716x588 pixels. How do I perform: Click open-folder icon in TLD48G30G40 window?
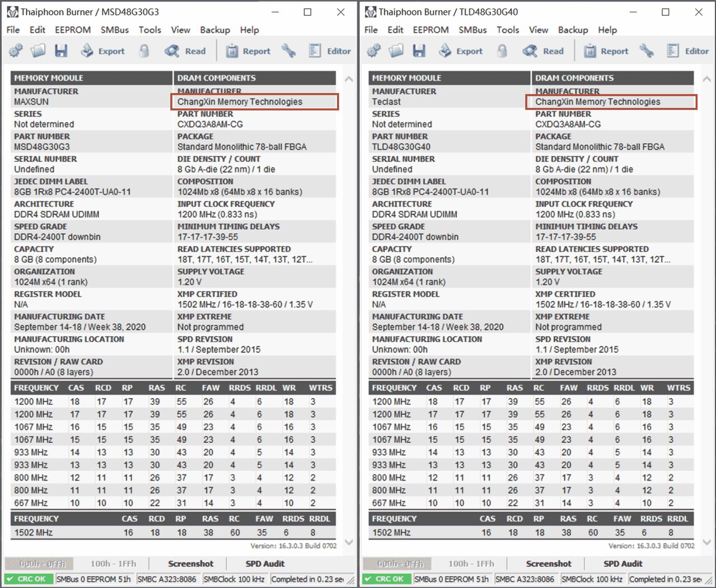396,51
